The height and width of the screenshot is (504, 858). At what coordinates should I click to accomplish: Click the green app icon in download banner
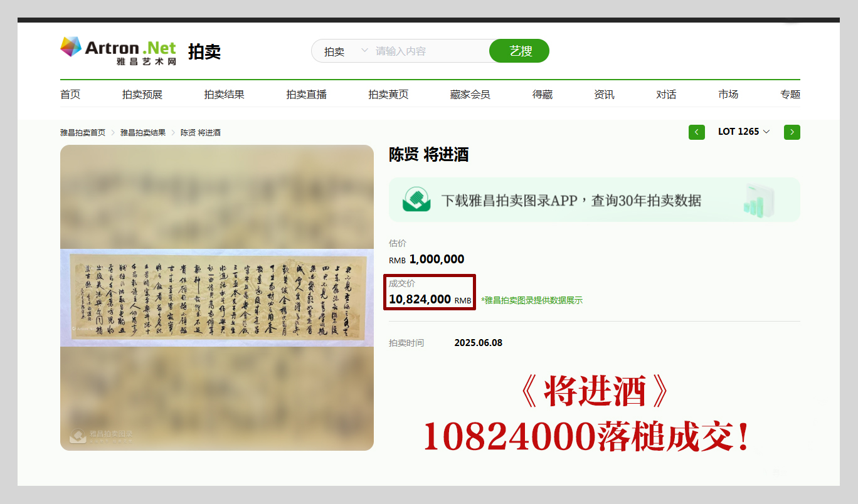tap(416, 200)
